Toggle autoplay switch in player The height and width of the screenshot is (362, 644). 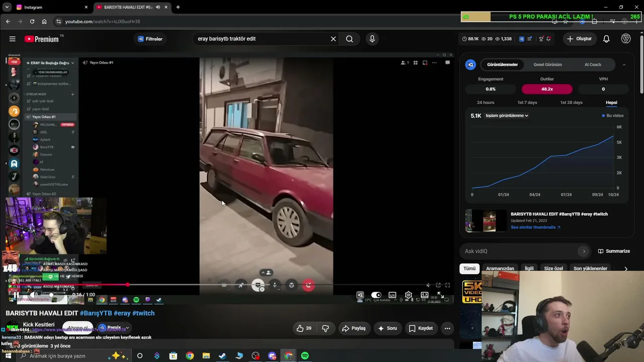pyautogui.click(x=376, y=295)
